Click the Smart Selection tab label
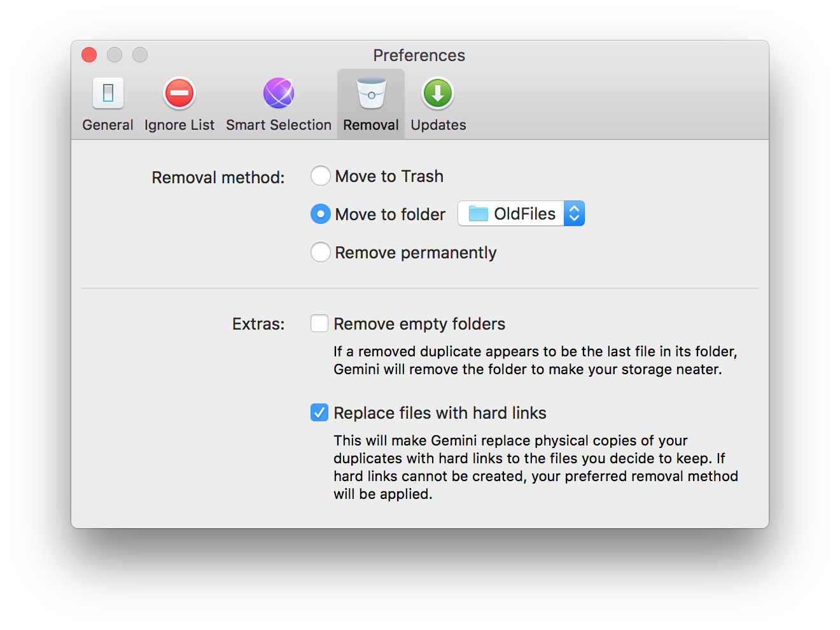This screenshot has width=840, height=630. pyautogui.click(x=279, y=125)
